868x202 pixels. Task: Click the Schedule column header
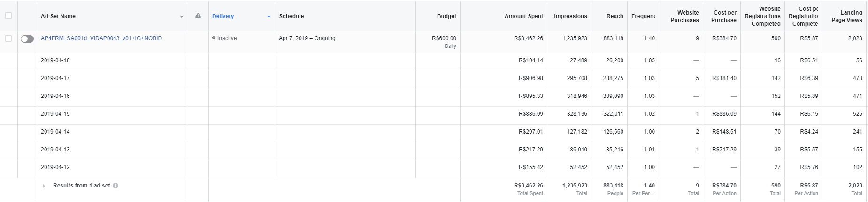292,16
